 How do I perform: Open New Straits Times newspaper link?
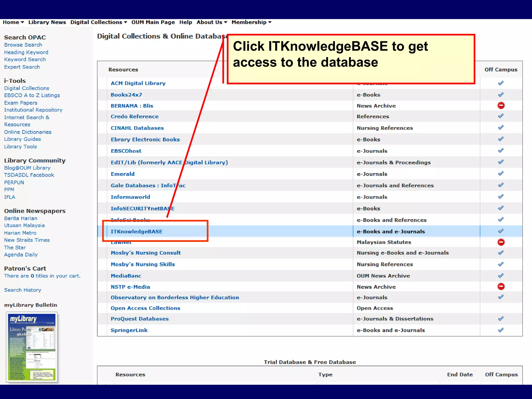click(27, 240)
